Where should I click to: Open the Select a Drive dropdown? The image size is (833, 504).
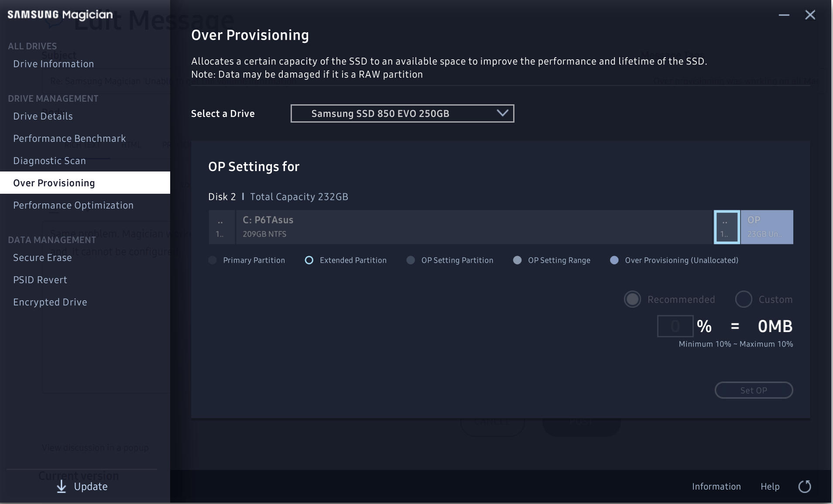[401, 113]
